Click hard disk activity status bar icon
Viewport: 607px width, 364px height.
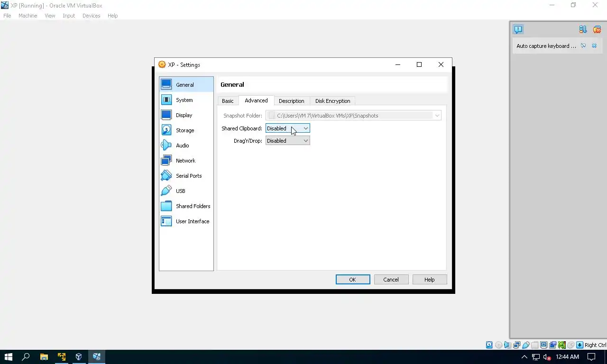489,345
